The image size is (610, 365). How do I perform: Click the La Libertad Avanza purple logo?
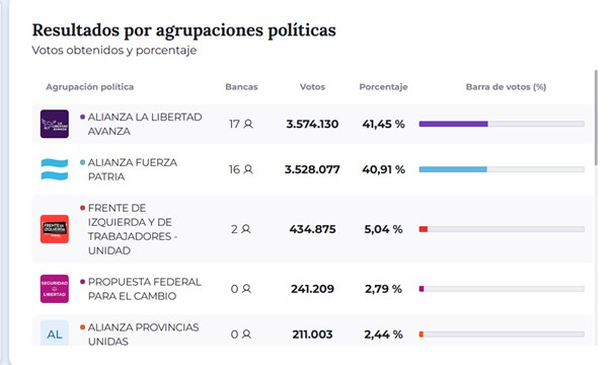54,124
